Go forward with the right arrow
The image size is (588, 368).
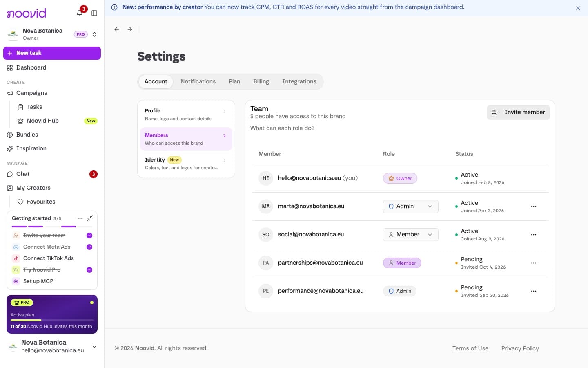(130, 29)
